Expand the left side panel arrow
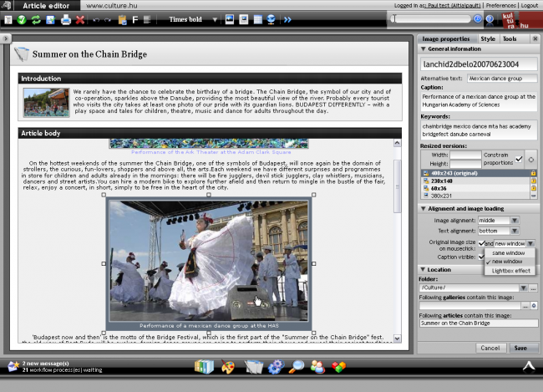Viewport: 543px width, 392px height. click(6, 38)
